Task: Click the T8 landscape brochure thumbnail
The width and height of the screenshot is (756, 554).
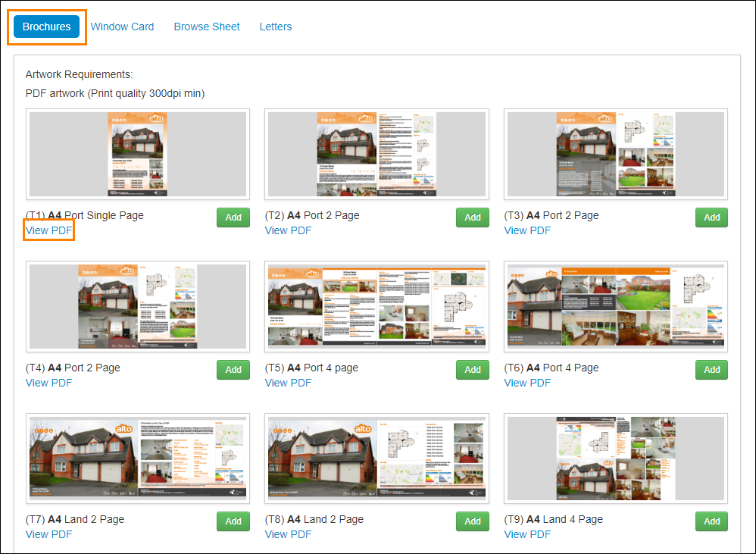Action: (377, 459)
